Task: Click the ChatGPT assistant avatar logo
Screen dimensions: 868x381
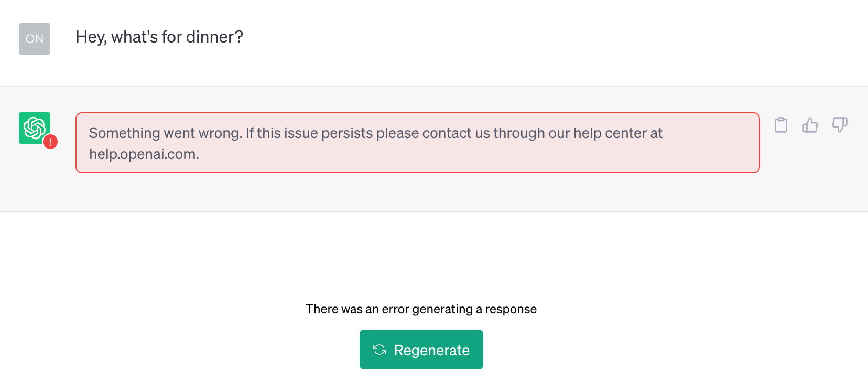Action: 35,128
